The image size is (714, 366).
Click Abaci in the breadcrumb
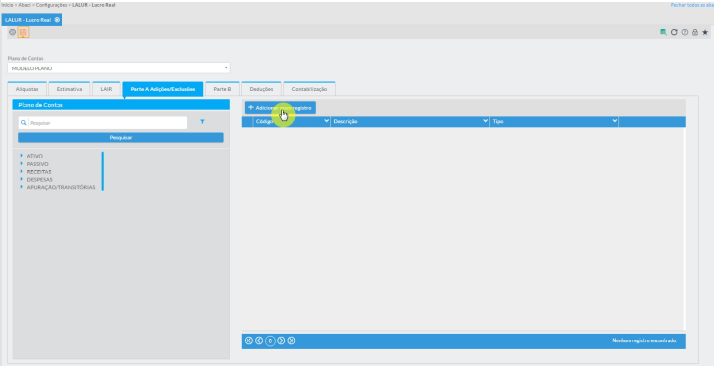pyautogui.click(x=24, y=5)
